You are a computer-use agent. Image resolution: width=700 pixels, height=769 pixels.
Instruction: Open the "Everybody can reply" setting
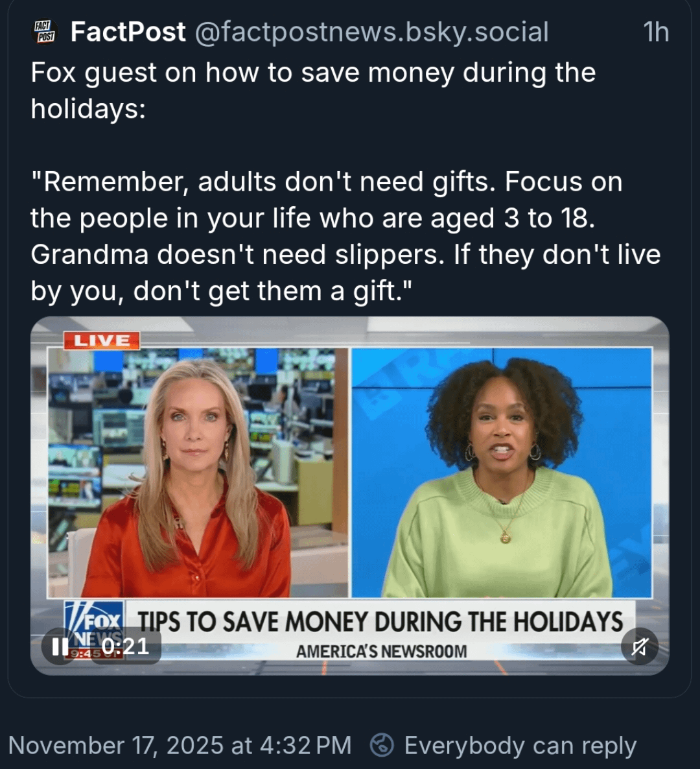click(520, 746)
